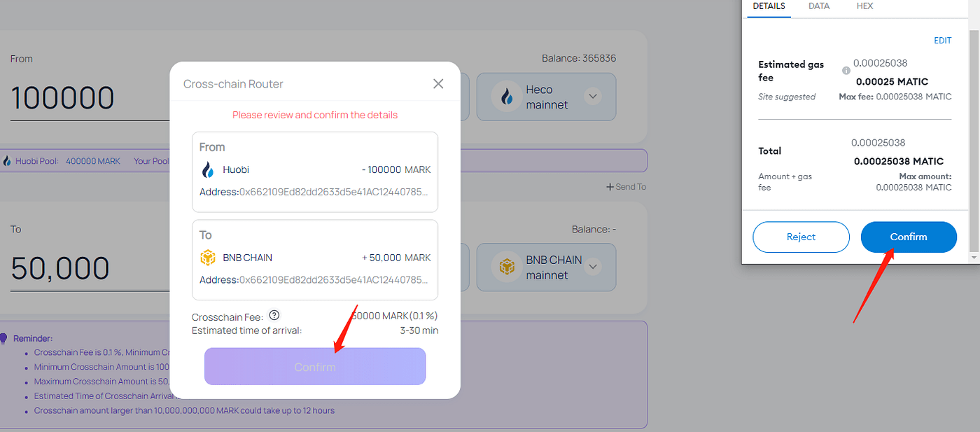The height and width of the screenshot is (432, 980).
Task: Click Confirm in the MetaMask panel
Action: pos(908,237)
